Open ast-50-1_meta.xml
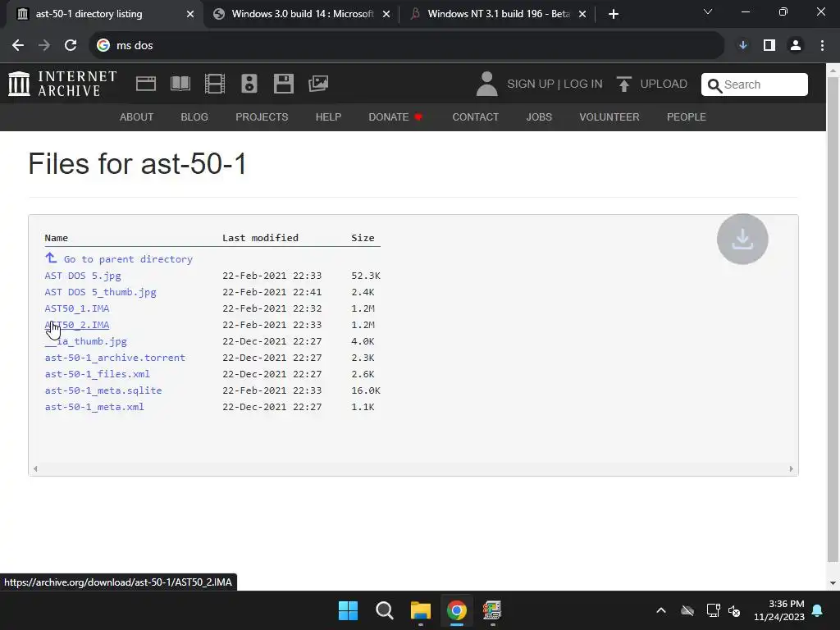The height and width of the screenshot is (630, 840). pos(94,407)
